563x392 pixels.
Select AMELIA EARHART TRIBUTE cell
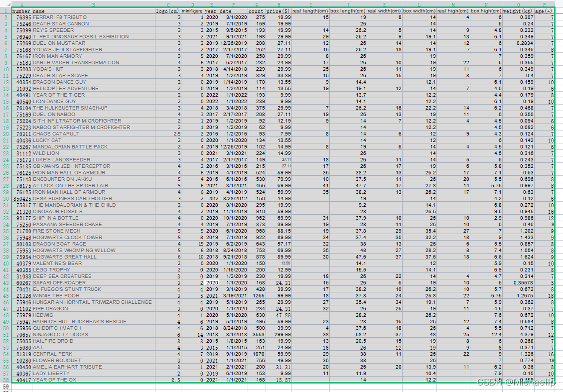pyautogui.click(x=93, y=367)
